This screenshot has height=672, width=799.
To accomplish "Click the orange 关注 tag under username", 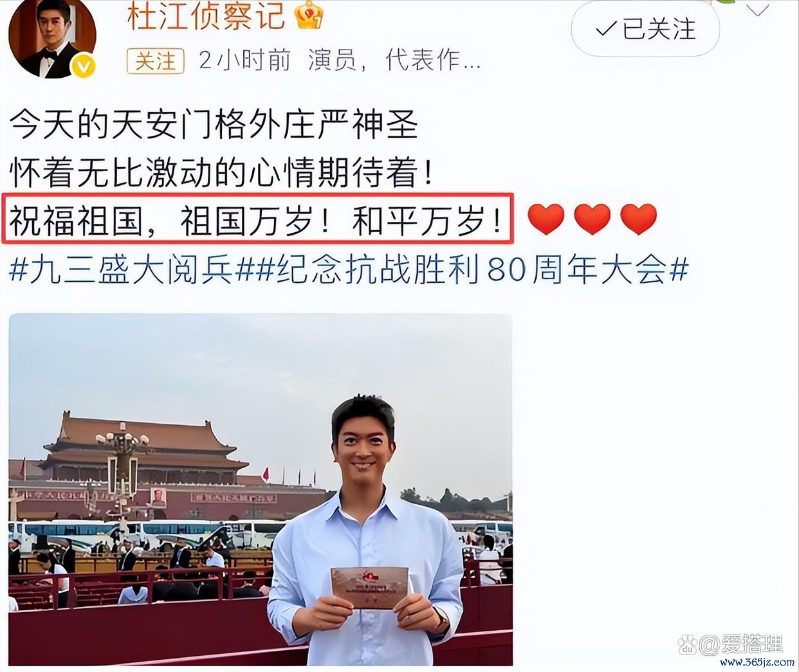I will tap(156, 61).
